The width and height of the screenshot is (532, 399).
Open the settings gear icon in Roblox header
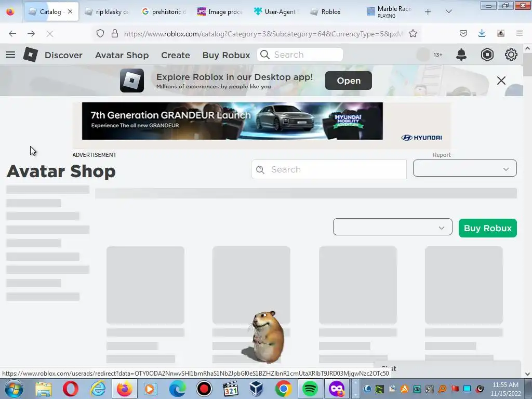tap(511, 55)
